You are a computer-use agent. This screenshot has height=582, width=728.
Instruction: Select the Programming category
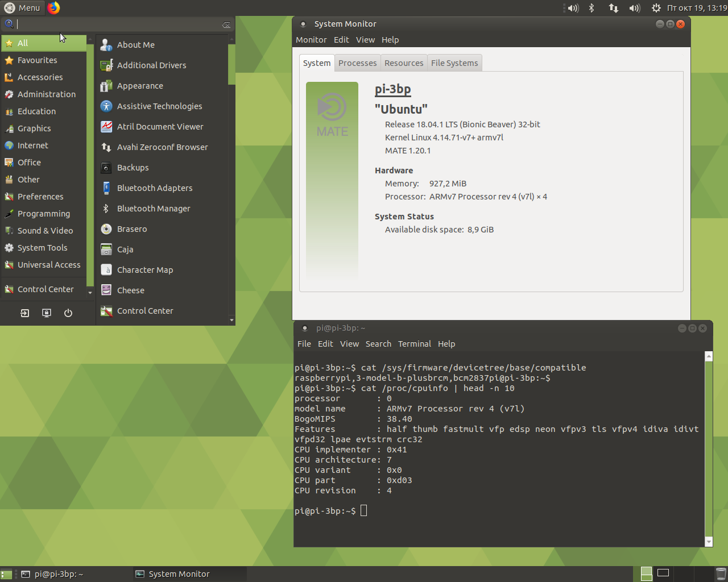(44, 214)
